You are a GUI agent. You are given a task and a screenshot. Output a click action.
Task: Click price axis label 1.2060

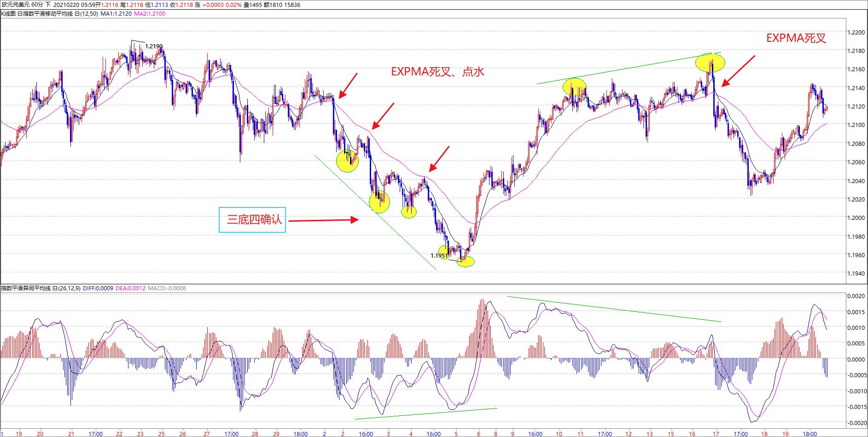pos(856,162)
